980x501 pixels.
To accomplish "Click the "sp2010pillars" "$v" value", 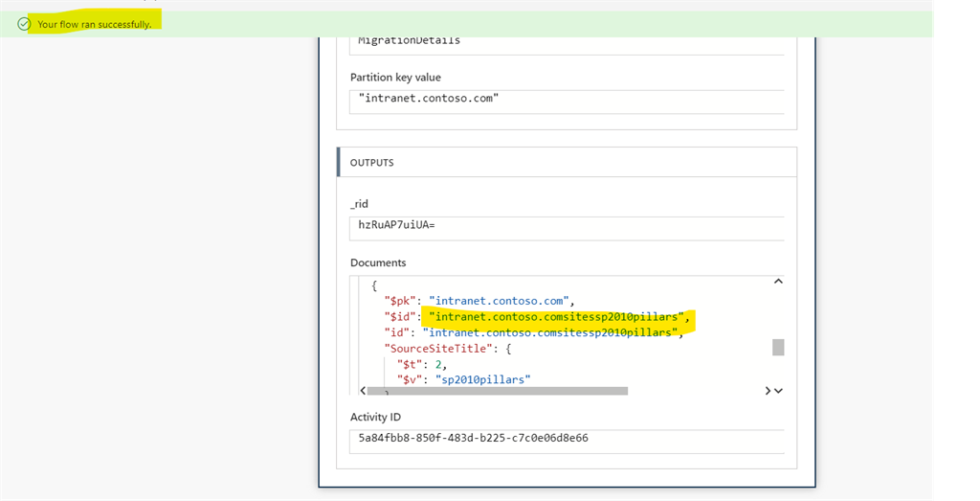I will click(482, 379).
